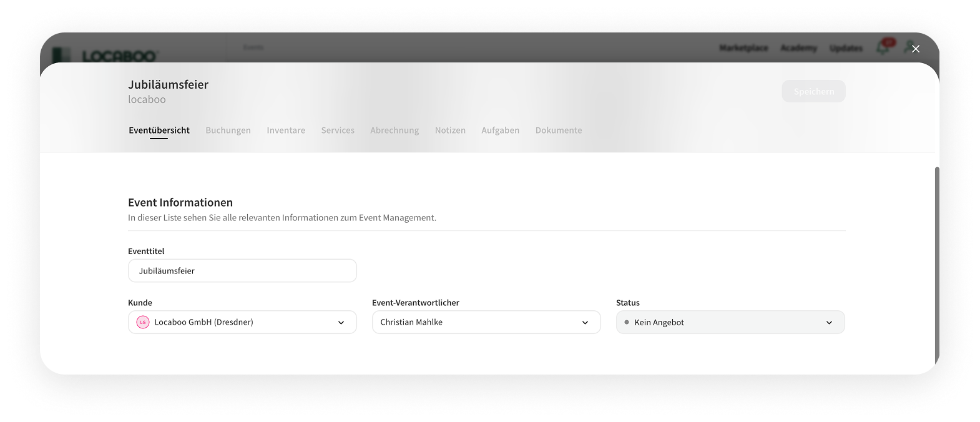This screenshot has width=980, height=422.
Task: Click the modal's vertical scrollbar
Action: [x=936, y=262]
